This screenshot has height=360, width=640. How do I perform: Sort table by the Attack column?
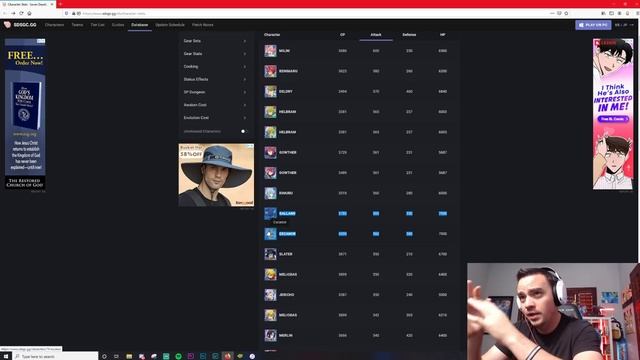[376, 35]
